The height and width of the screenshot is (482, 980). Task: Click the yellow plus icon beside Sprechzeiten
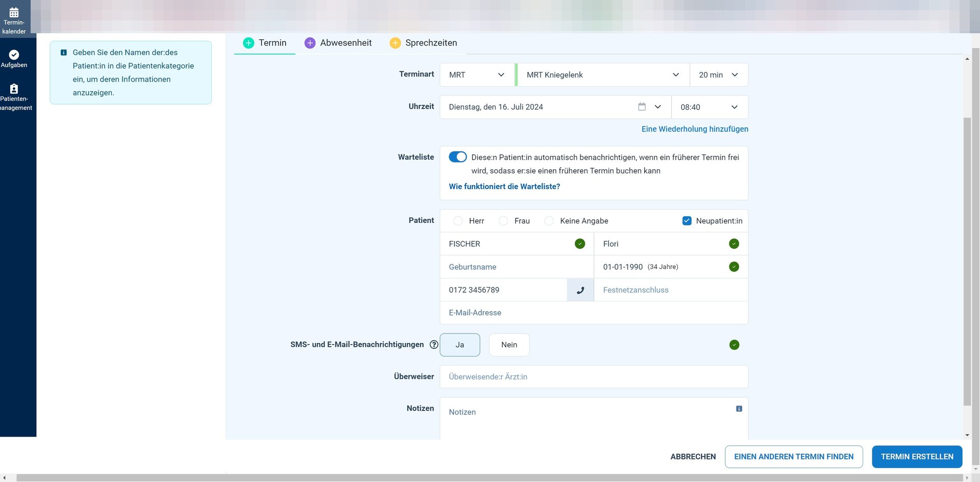[395, 43]
